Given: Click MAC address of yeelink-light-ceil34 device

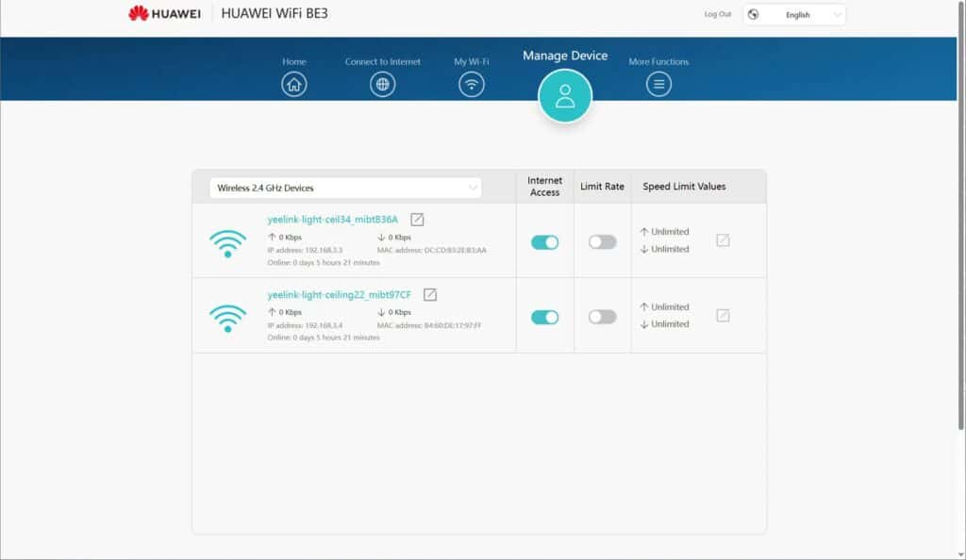Looking at the screenshot, I should tap(431, 250).
